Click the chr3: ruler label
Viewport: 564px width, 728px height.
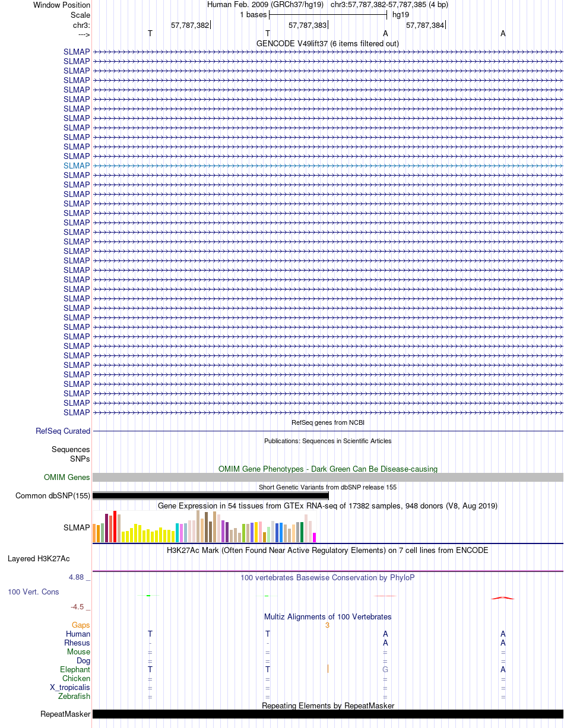(x=81, y=26)
